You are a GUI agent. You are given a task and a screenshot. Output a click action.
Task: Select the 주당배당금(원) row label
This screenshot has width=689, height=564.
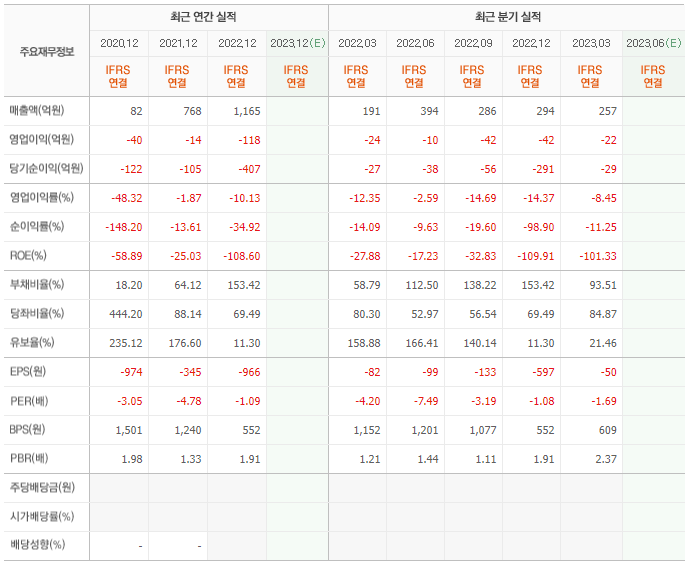tap(43, 487)
